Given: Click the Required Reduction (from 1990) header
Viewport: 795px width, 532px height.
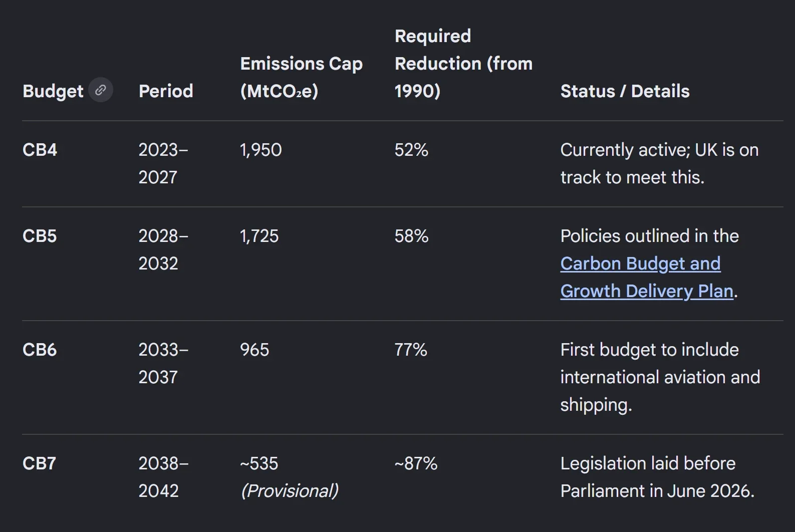Looking at the screenshot, I should pyautogui.click(x=463, y=64).
